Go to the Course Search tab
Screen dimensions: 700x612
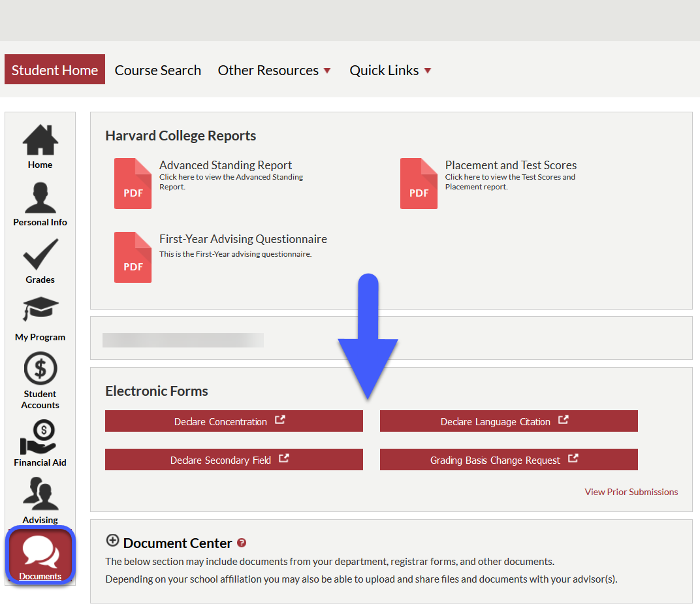point(158,71)
